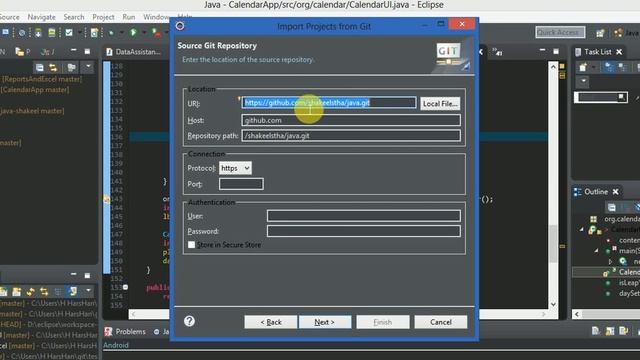Click hierarchical layout icon in Git Repositories
The image size is (640, 360).
pyautogui.click(x=58, y=291)
